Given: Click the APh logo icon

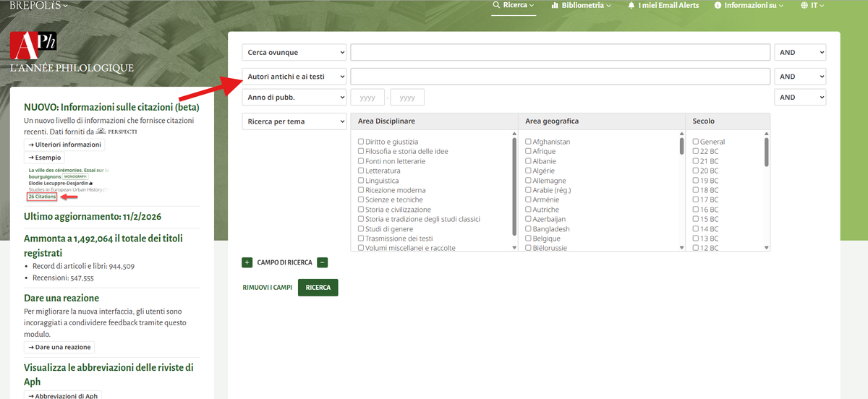Looking at the screenshot, I should pyautogui.click(x=33, y=46).
